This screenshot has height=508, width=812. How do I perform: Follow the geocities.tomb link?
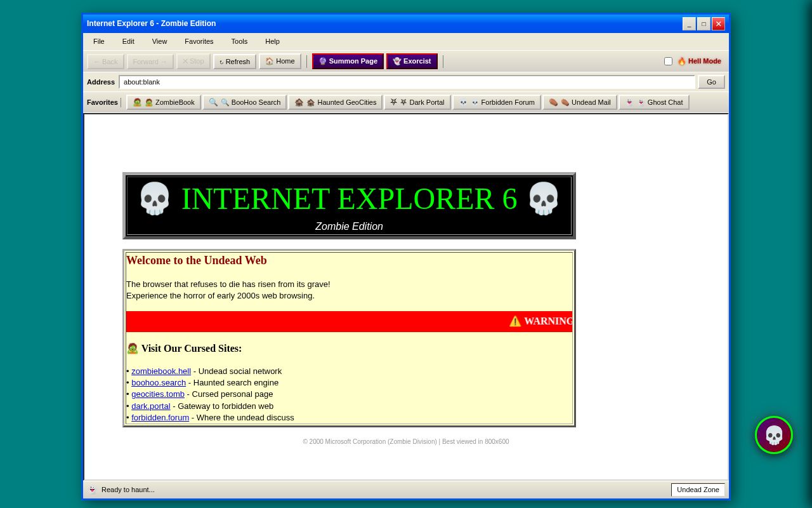[x=158, y=394]
